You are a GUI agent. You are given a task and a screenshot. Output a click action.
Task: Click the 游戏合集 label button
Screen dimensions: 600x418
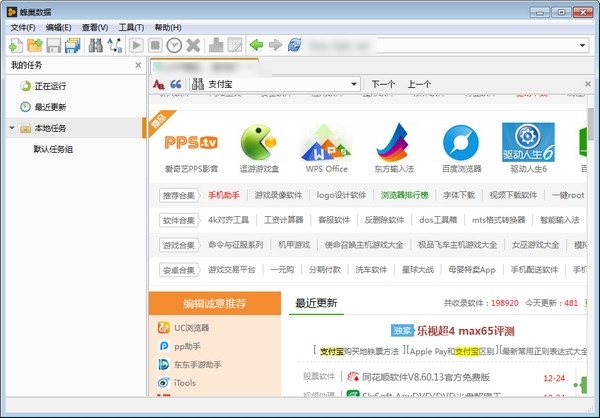point(179,245)
